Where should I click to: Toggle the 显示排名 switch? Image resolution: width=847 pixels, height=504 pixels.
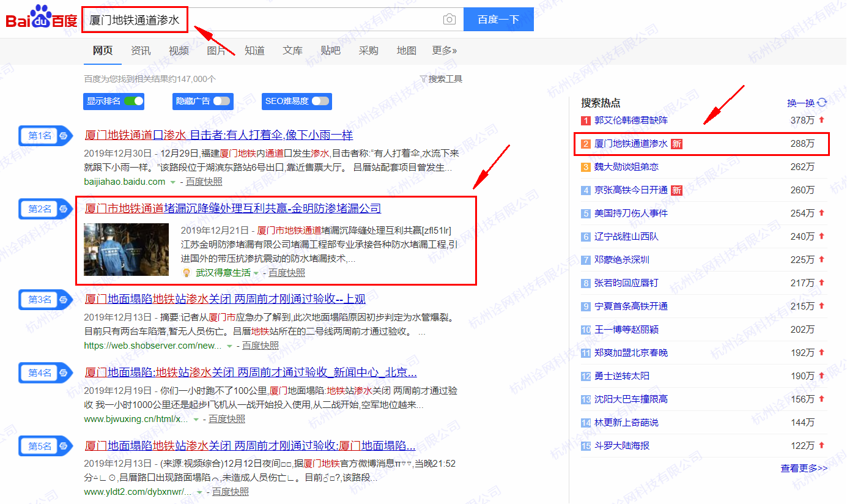[133, 101]
